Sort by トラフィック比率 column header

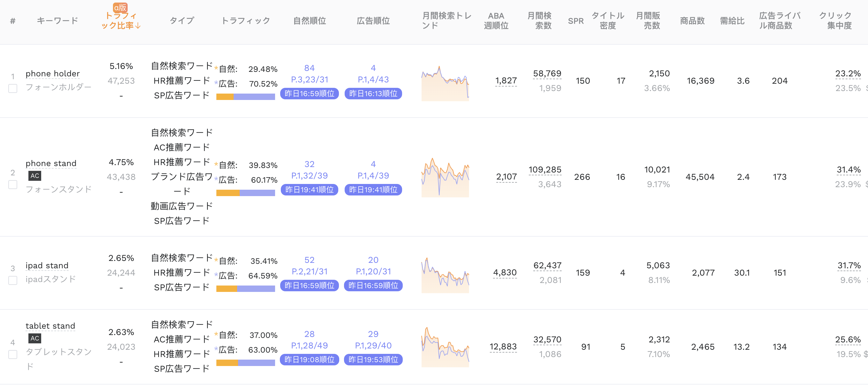[121, 20]
